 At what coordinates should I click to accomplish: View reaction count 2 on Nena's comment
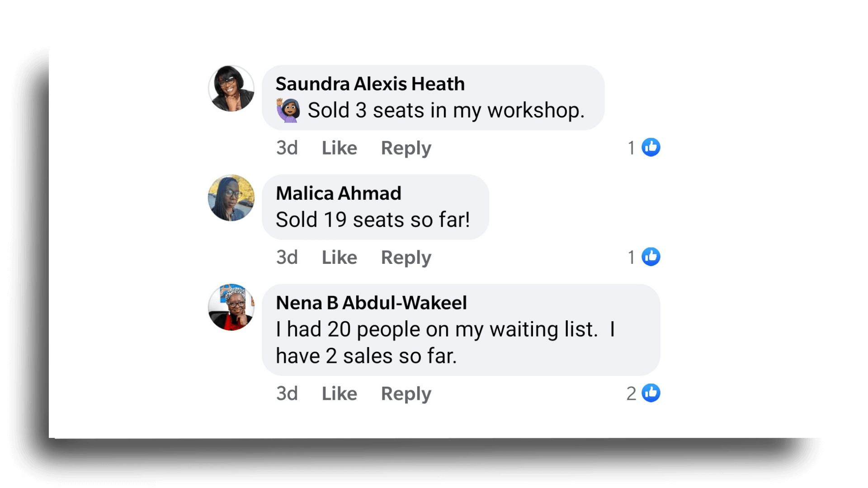(631, 394)
